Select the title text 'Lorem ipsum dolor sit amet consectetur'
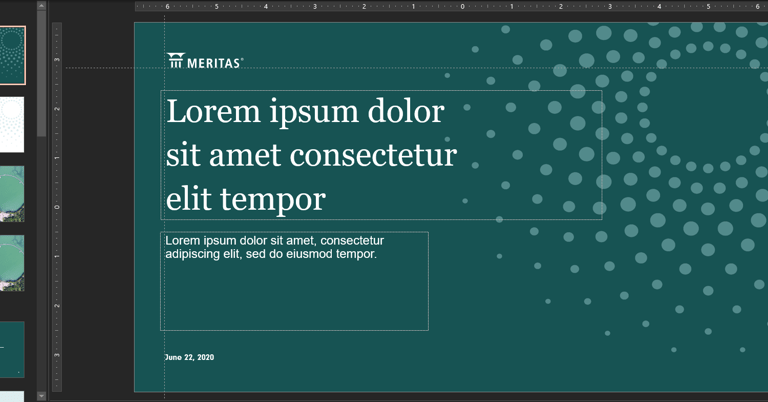This screenshot has height=402, width=768. pos(312,133)
